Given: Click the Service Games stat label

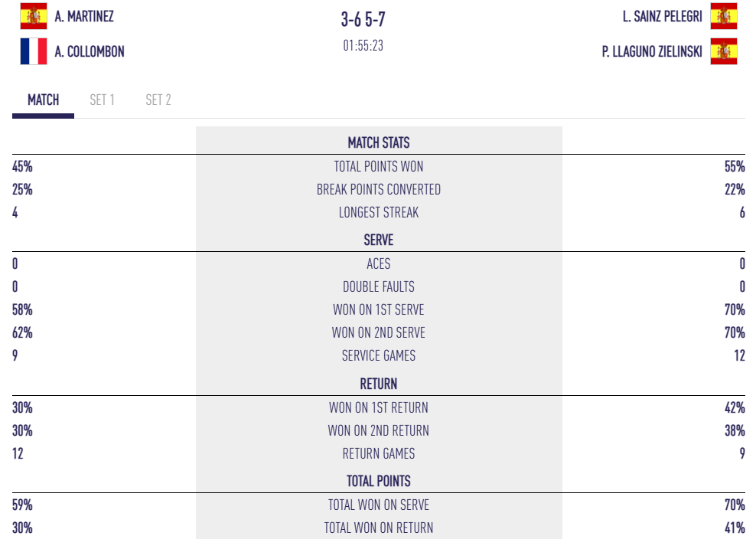Looking at the screenshot, I should click(379, 355).
